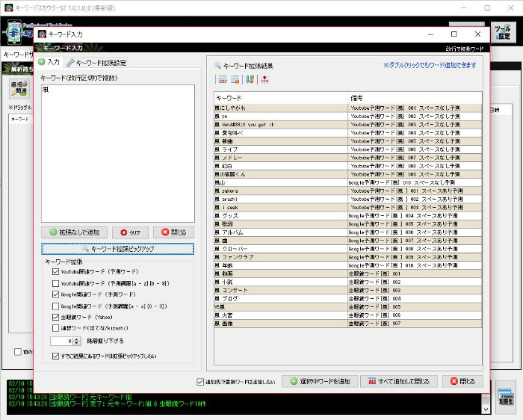Select the 嵐 メドレー keyword row
This screenshot has height=420, width=523.
coord(348,158)
